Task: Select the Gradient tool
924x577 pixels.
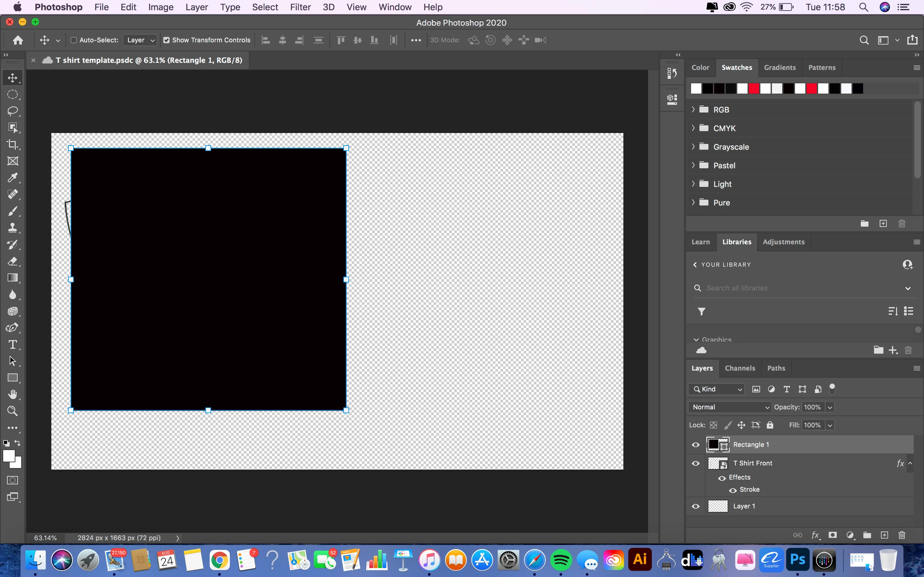Action: (x=12, y=278)
